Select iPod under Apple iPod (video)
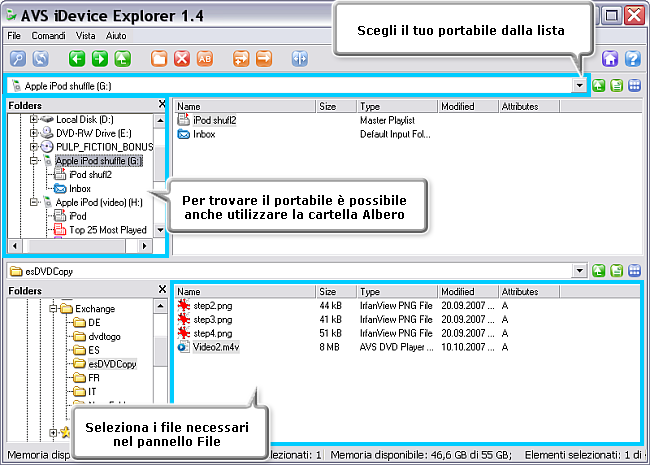 pos(78,216)
